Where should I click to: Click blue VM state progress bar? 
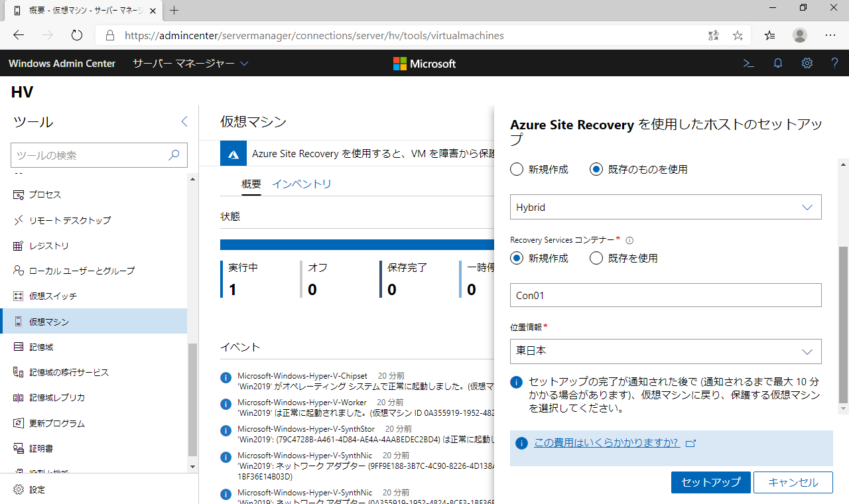(x=357, y=245)
